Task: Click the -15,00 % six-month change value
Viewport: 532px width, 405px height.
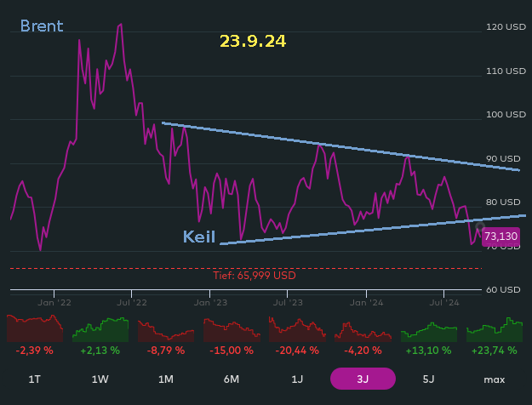Action: [232, 351]
